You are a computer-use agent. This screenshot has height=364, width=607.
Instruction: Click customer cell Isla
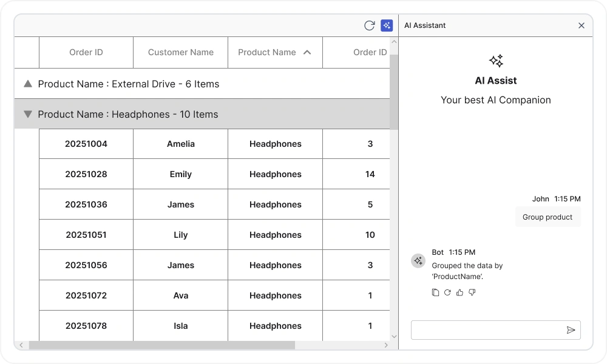(181, 326)
